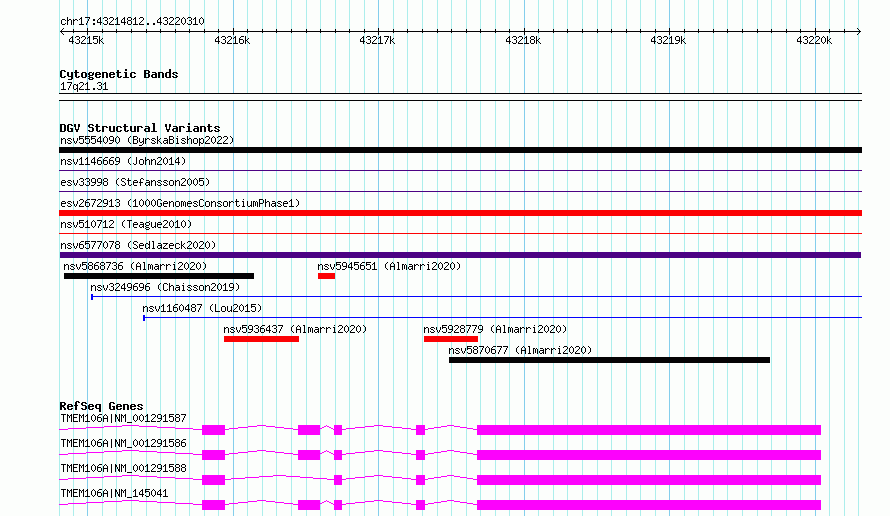Click the nsv5928779 (Almarri2020) label
Viewport: 890px width, 516px height.
495,329
